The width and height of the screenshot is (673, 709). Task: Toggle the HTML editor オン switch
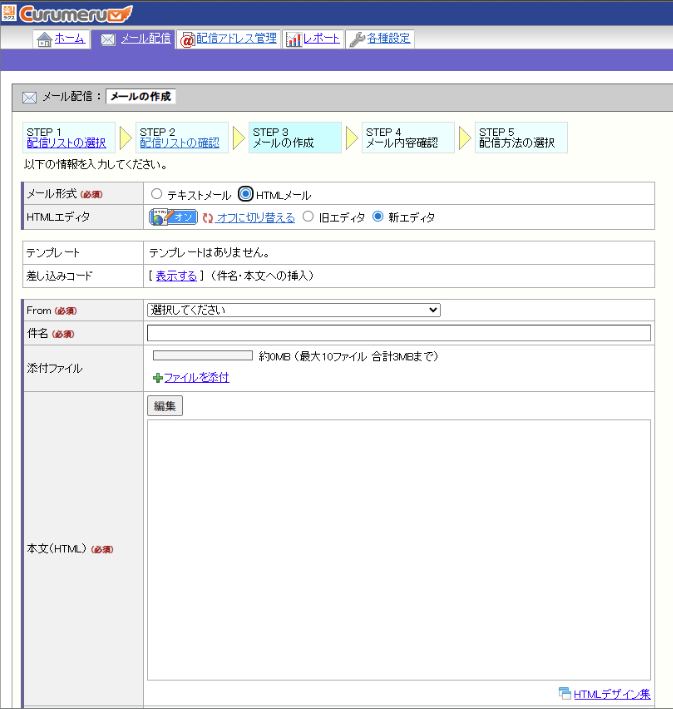pos(173,217)
